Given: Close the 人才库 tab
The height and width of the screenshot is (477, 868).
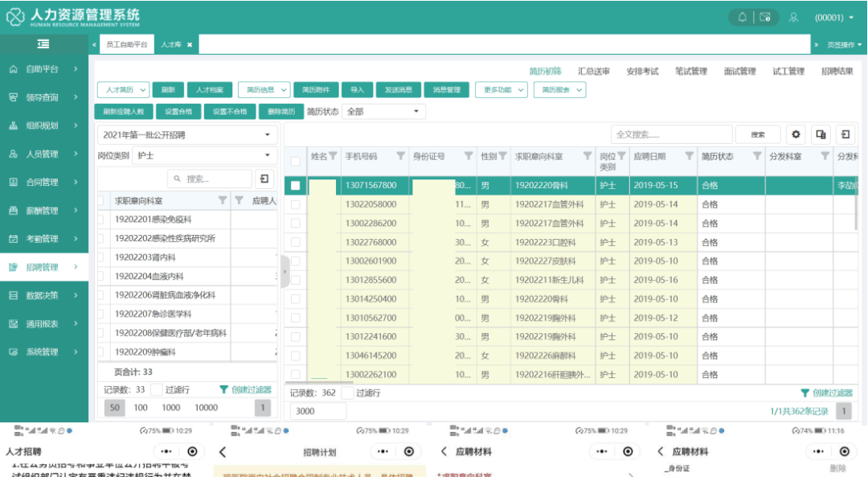Looking at the screenshot, I should pyautogui.click(x=190, y=45).
